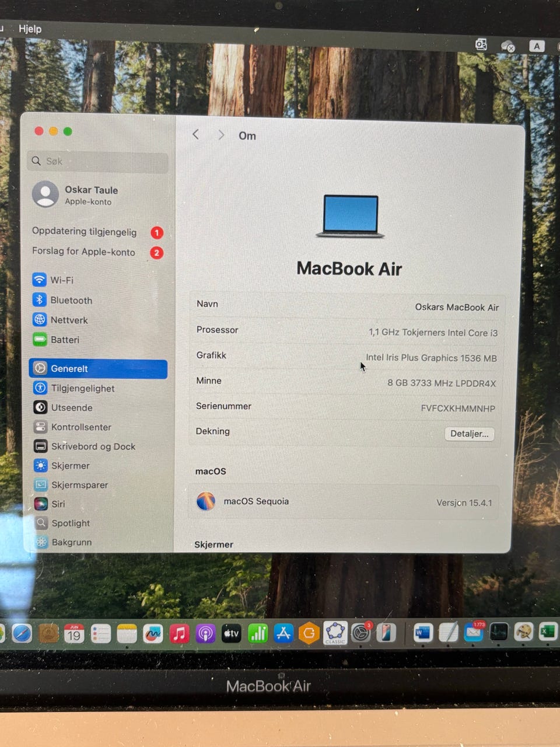The image size is (560, 747).
Task: Open Numbers from the Dock
Action: (x=257, y=633)
